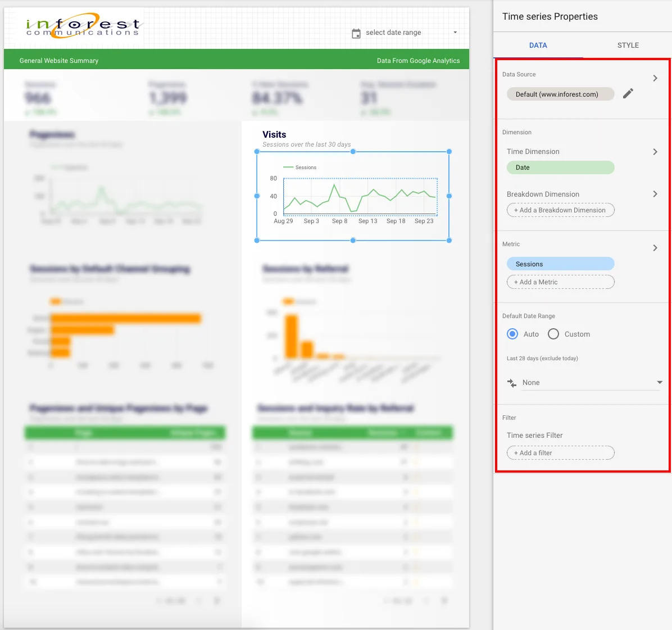
Task: Click the General Website Summary header text
Action: tap(58, 61)
